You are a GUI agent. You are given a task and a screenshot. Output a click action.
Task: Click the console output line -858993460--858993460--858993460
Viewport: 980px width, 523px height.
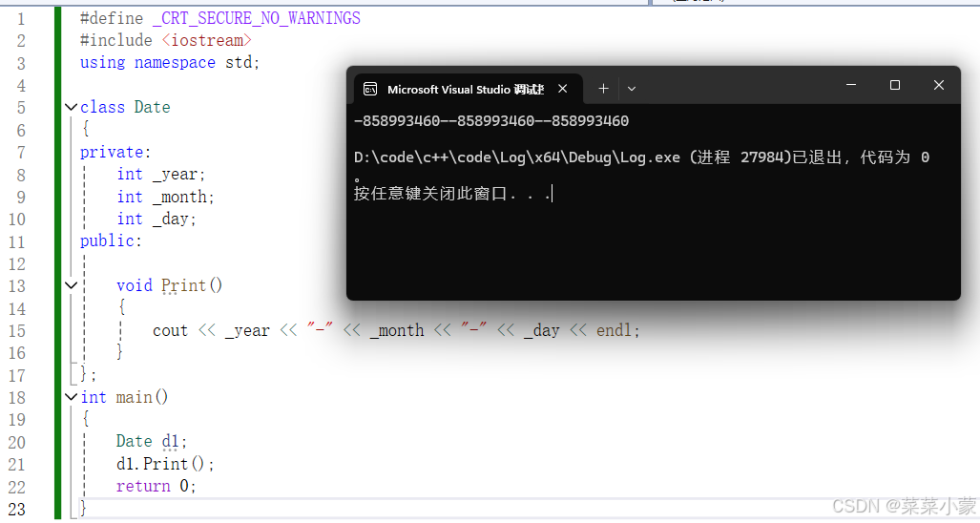pyautogui.click(x=491, y=121)
